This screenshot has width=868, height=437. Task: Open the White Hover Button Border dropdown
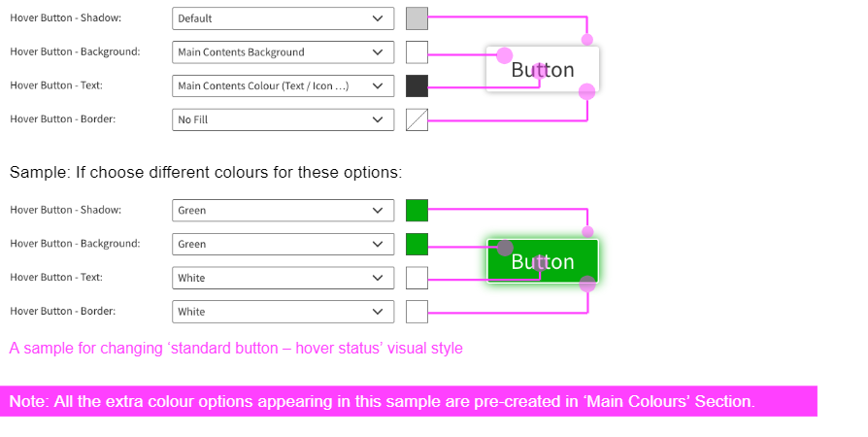pyautogui.click(x=283, y=312)
